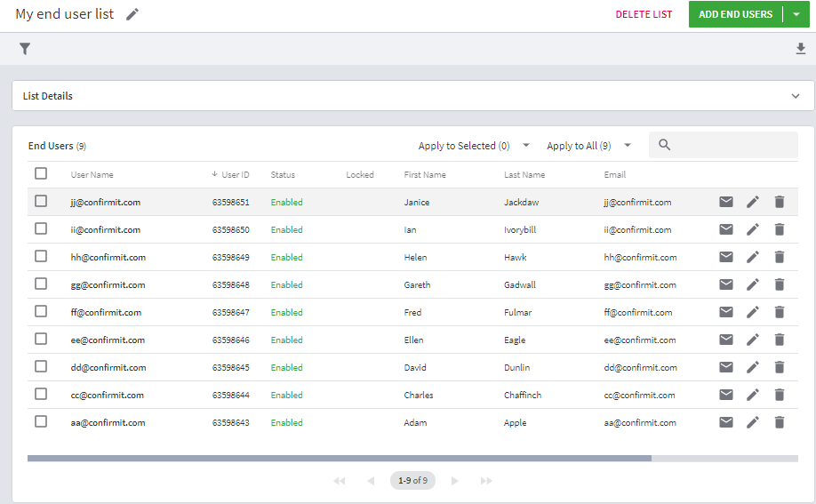
Task: Select the hh@confirmit.com checkbox
Action: (41, 256)
